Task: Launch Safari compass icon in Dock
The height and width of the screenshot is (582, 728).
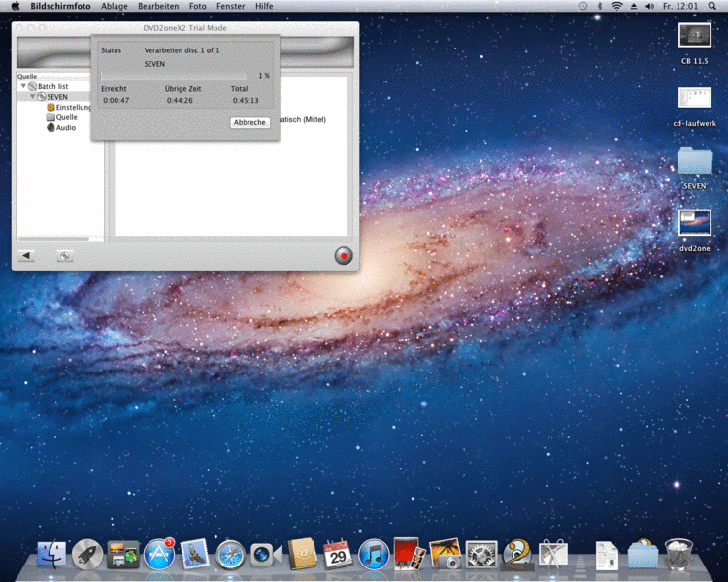Action: click(x=230, y=555)
